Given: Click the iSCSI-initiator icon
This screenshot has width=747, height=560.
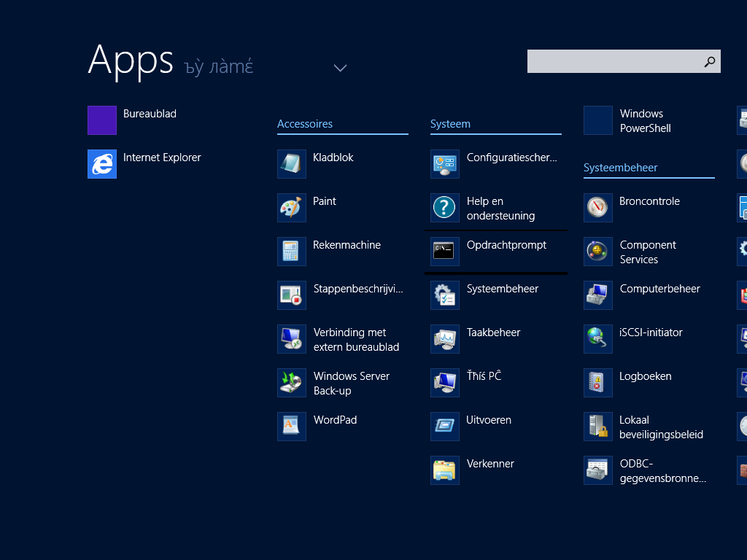Looking at the screenshot, I should pos(598,339).
